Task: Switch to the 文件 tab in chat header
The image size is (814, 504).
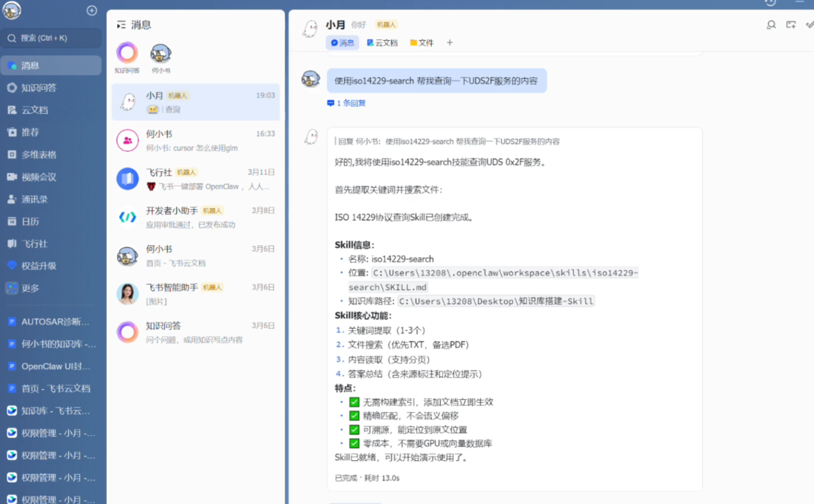Action: pyautogui.click(x=422, y=42)
